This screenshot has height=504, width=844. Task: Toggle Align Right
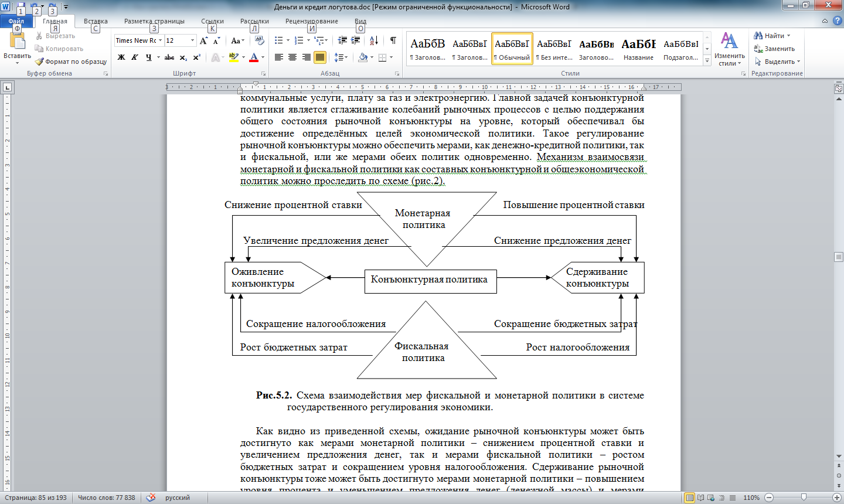pyautogui.click(x=306, y=57)
